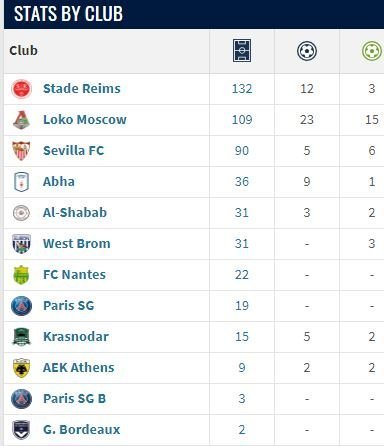The height and width of the screenshot is (446, 384).
Task: Open the Paris SG club link
Action: 69,306
